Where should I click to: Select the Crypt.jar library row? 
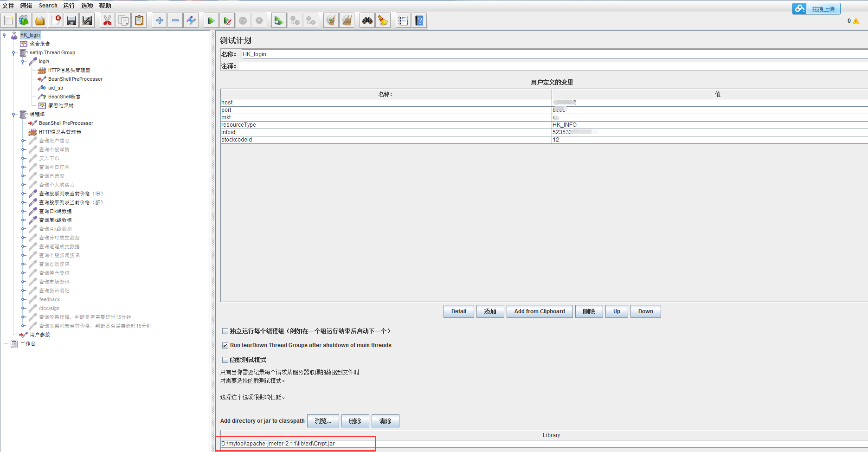[544, 444]
